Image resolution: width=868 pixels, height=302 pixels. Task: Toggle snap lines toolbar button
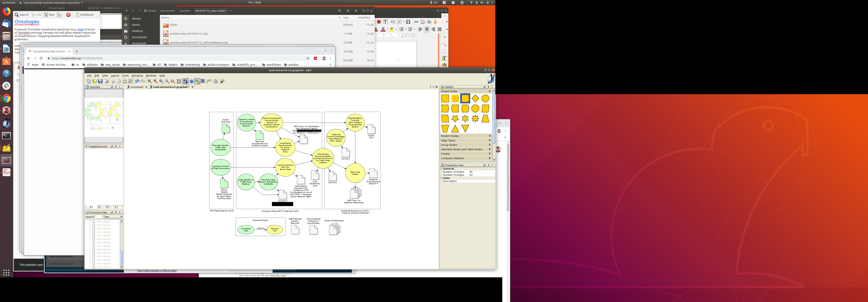tap(197, 81)
